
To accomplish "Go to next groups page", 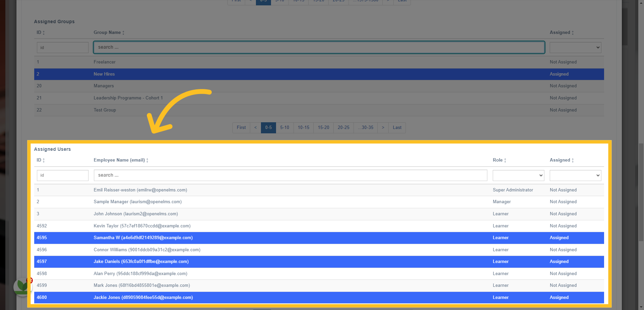I will pos(383,128).
